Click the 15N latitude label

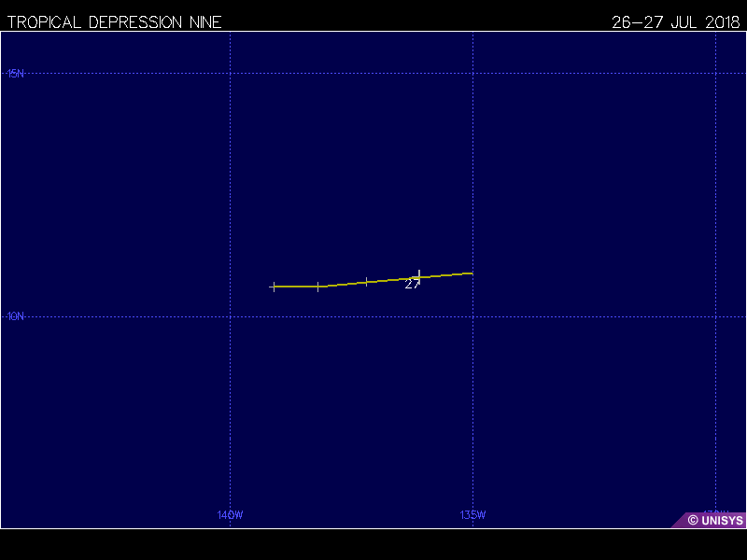tap(15, 74)
